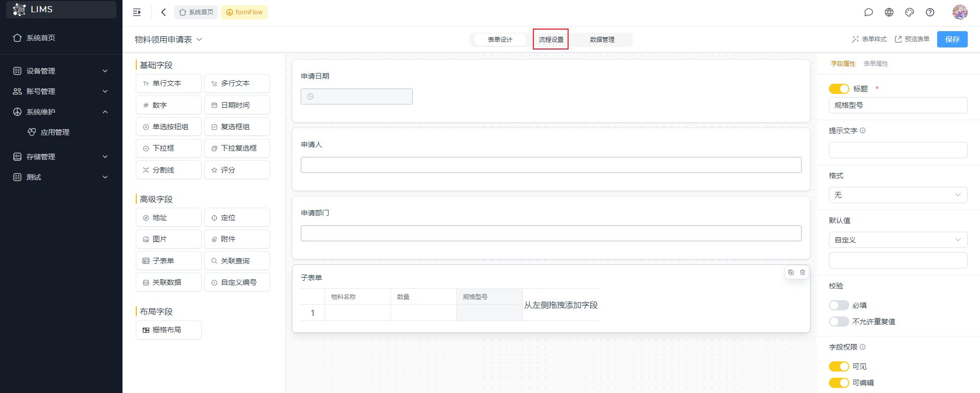Add 关联查询 field
The height and width of the screenshot is (393, 980).
click(237, 261)
